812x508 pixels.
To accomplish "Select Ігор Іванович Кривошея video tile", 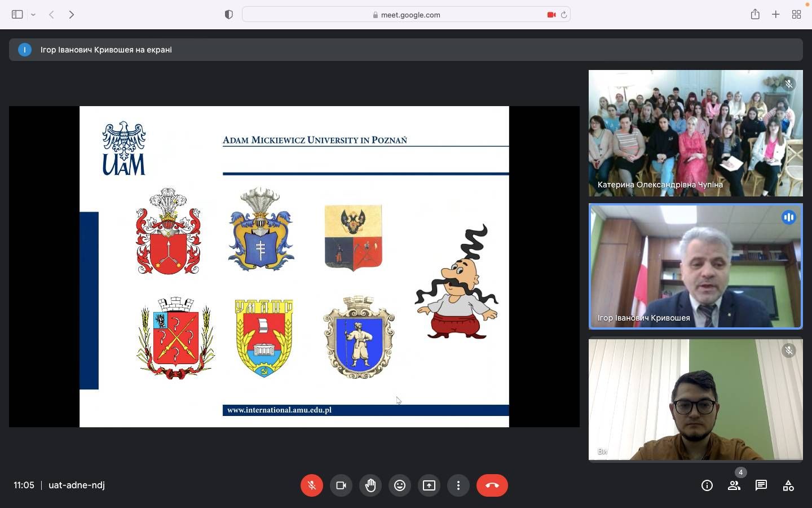I will [x=696, y=266].
